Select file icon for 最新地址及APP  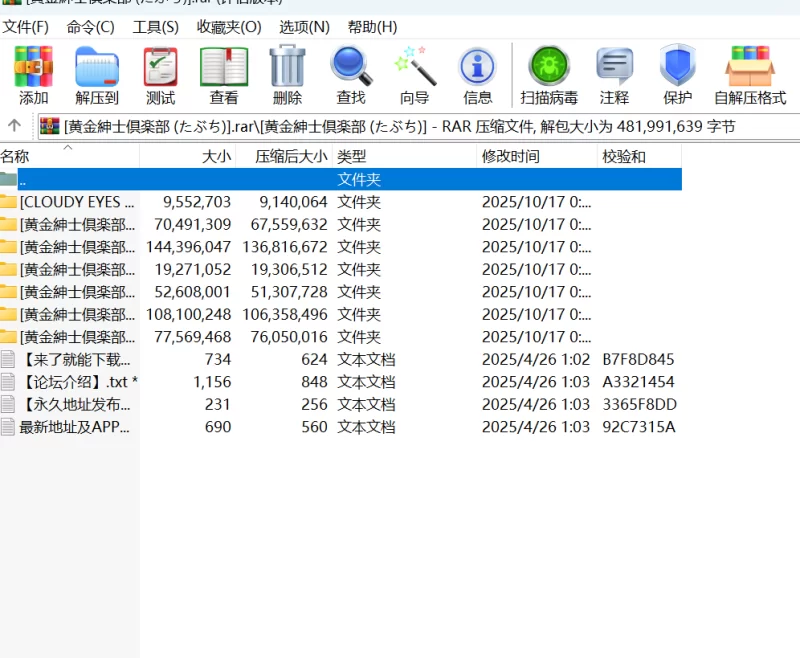click(8, 426)
